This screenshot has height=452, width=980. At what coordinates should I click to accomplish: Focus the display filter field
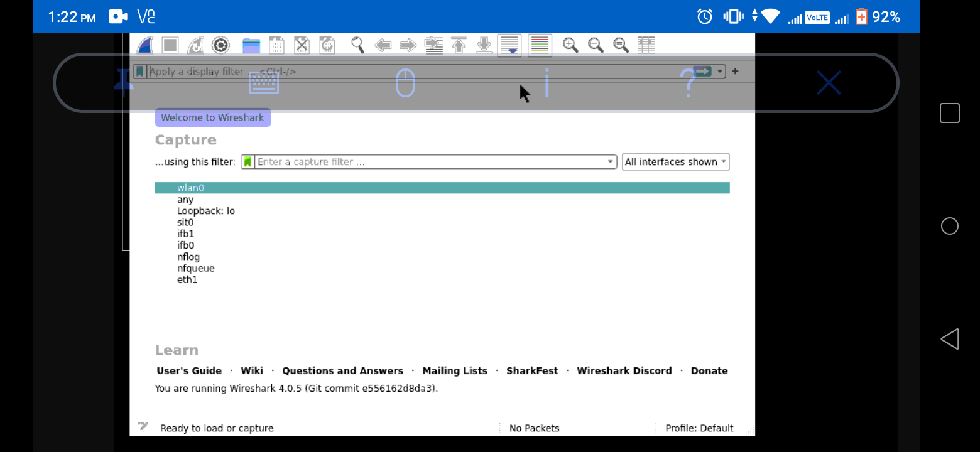(x=420, y=72)
